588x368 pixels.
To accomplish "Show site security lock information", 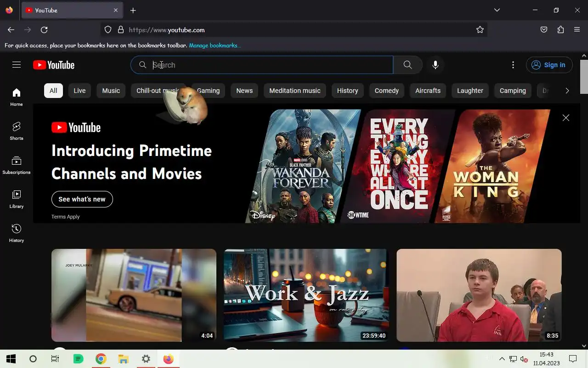I will click(x=121, y=30).
